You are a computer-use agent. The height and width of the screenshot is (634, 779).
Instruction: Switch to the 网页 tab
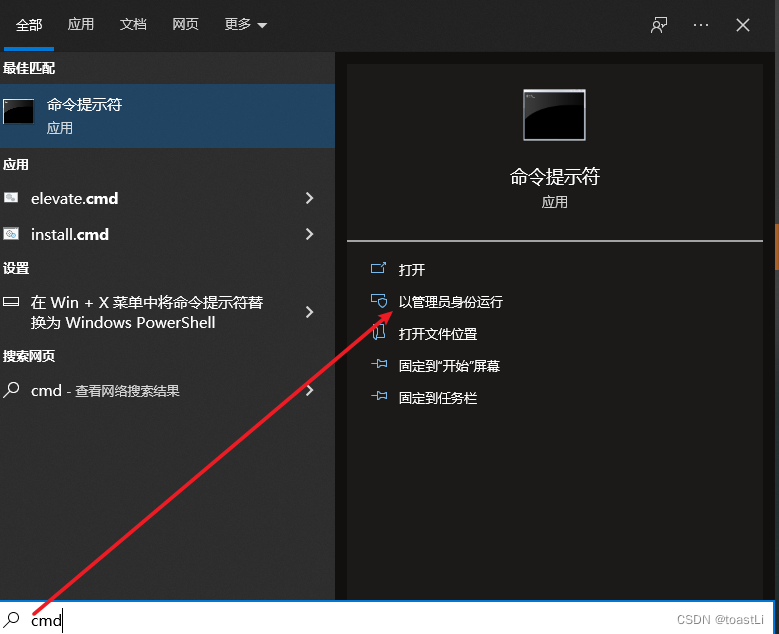pos(185,24)
